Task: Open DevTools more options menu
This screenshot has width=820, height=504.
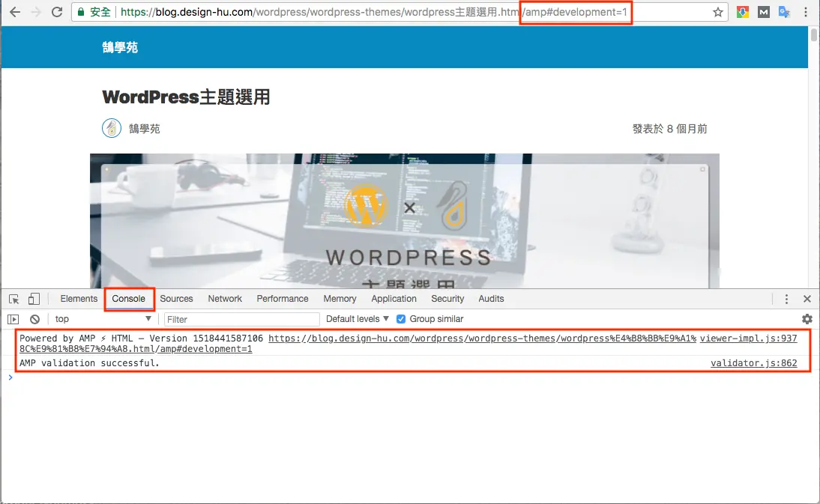Action: point(786,299)
